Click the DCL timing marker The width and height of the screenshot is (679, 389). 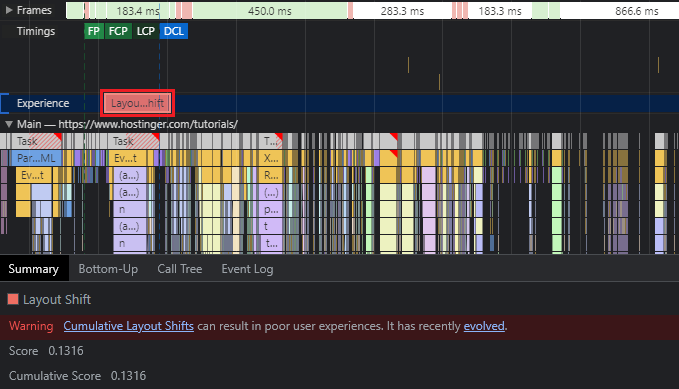click(174, 31)
